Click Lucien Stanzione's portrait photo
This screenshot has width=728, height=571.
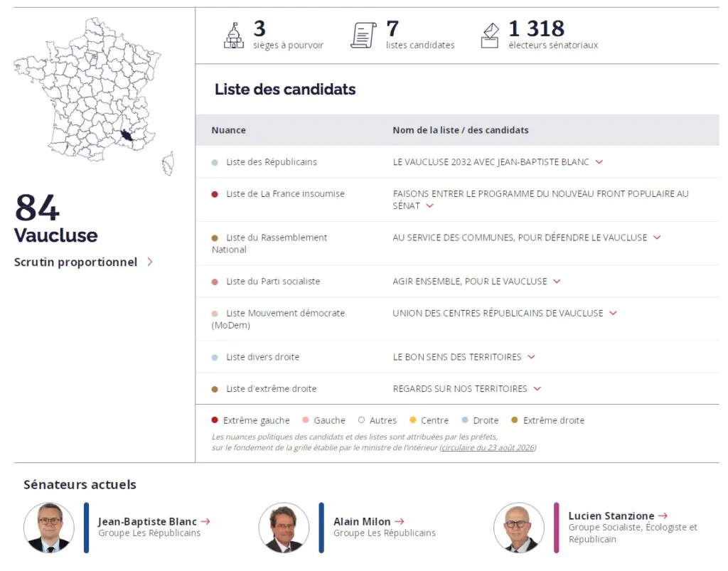(518, 528)
